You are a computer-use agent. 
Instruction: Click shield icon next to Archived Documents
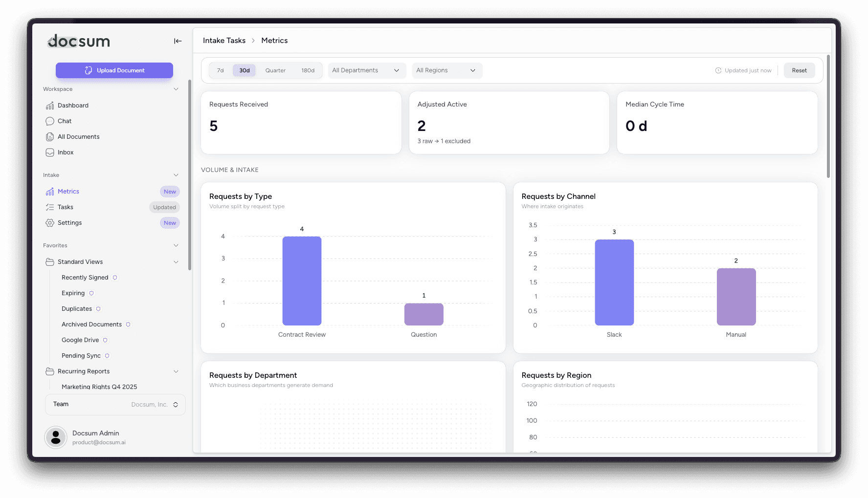(x=128, y=325)
